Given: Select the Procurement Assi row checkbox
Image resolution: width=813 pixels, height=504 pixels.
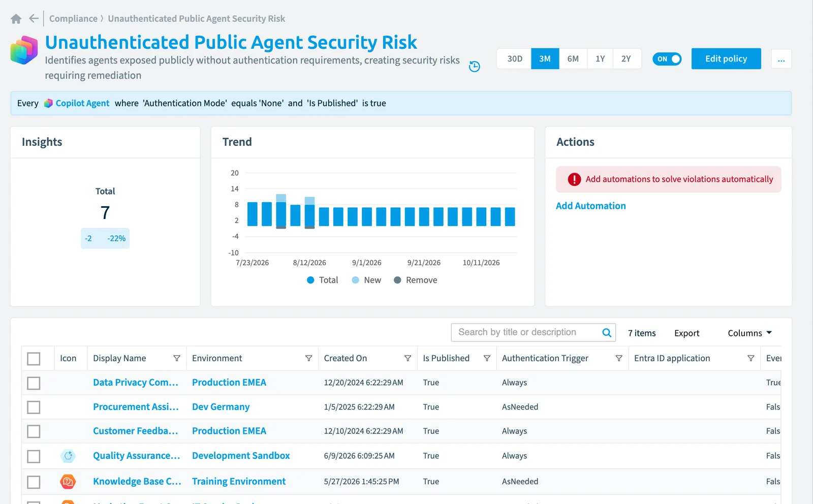Looking at the screenshot, I should coord(34,407).
